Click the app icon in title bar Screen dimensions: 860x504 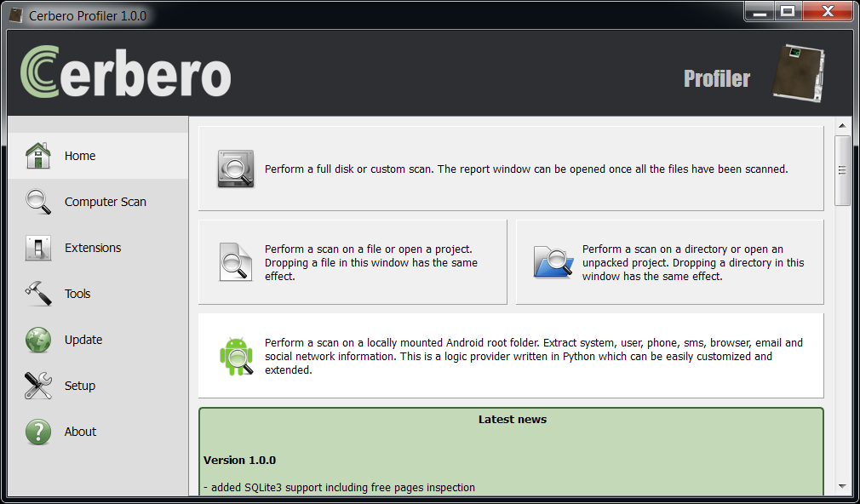15,15
